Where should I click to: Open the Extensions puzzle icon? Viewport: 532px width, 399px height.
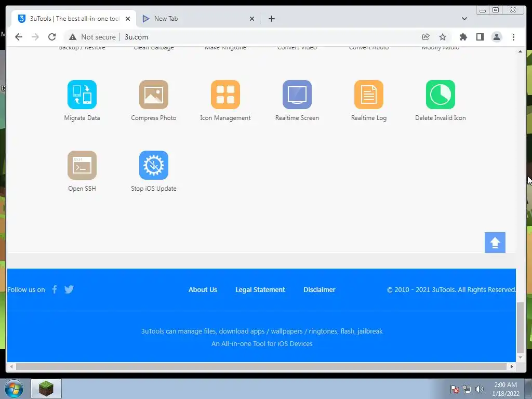point(463,37)
